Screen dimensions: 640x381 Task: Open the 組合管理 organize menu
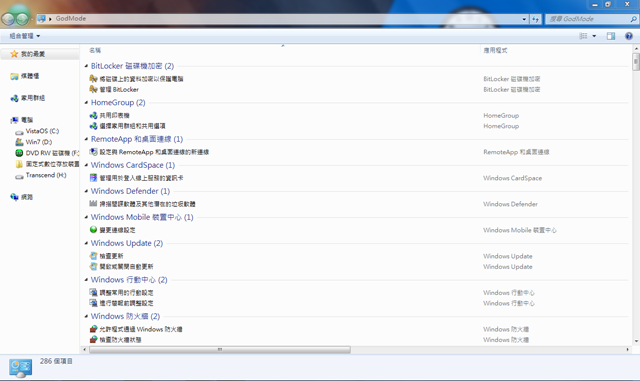click(x=24, y=36)
